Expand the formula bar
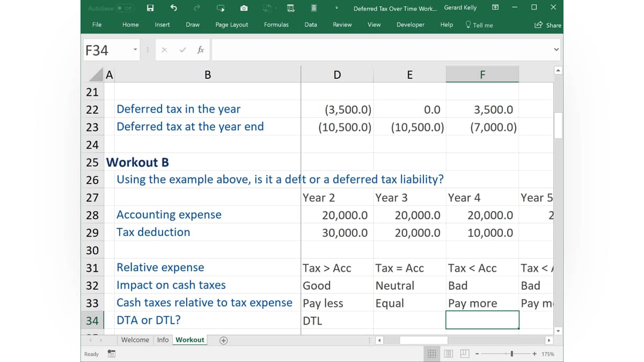Image resolution: width=644 pixels, height=362 pixels. [556, 50]
